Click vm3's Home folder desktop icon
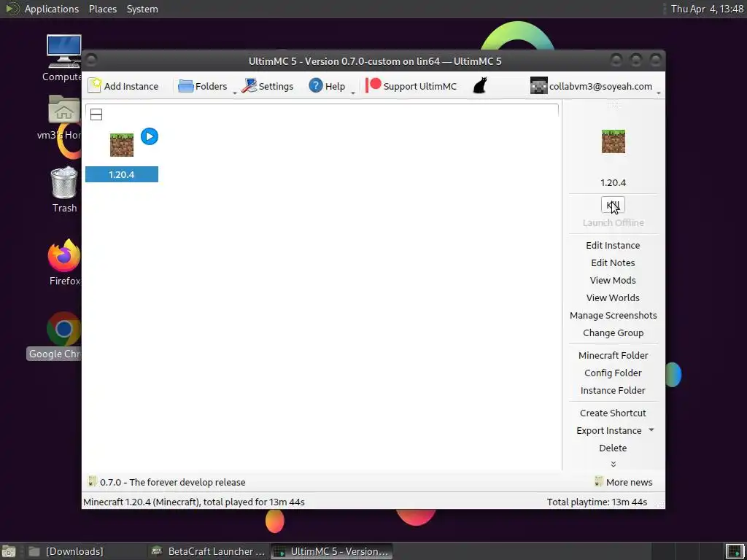747x560 pixels. (63, 117)
